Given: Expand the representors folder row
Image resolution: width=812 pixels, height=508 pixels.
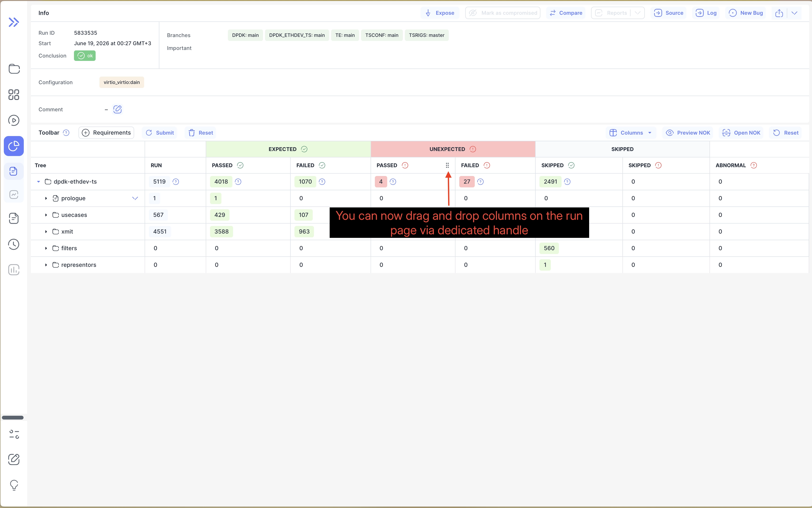Looking at the screenshot, I should coord(46,265).
